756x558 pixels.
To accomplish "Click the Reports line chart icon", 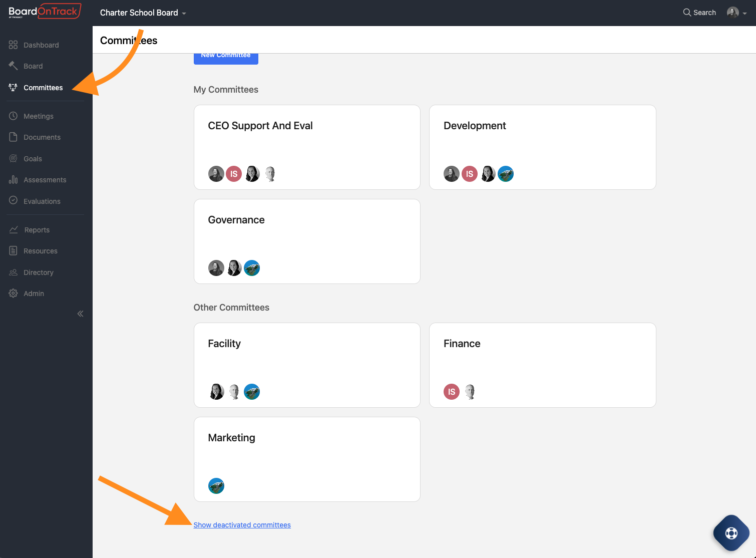I will coord(14,229).
